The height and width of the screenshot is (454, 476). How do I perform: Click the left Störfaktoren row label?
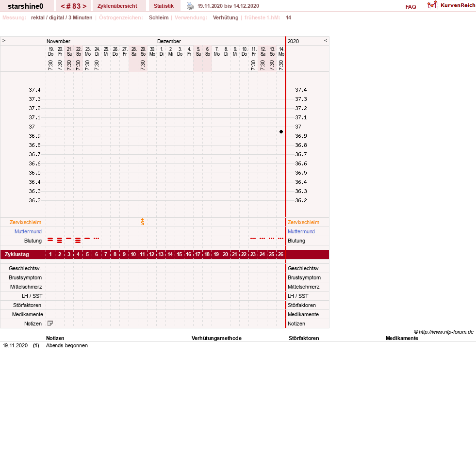point(27,305)
